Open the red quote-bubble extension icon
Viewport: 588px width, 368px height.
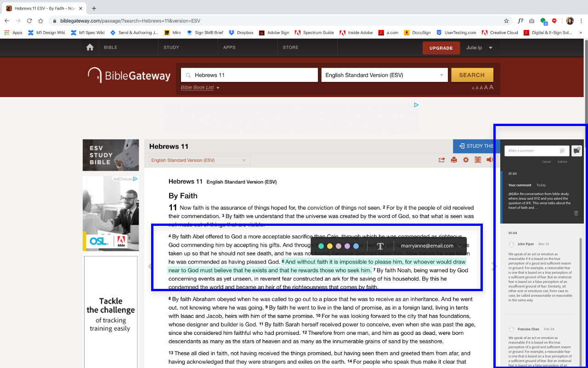point(554,21)
